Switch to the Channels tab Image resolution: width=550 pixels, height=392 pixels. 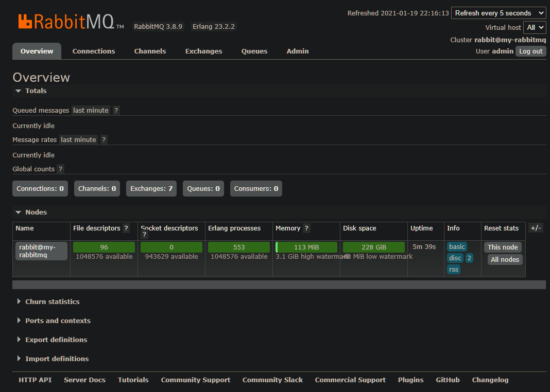tap(150, 51)
